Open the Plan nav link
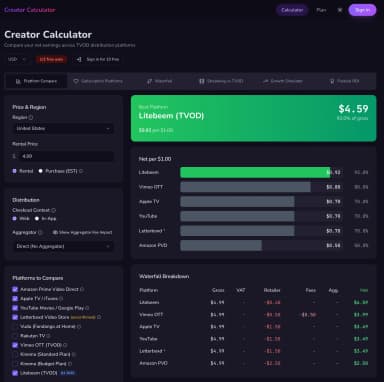This screenshot has height=382, width=384. click(x=321, y=10)
